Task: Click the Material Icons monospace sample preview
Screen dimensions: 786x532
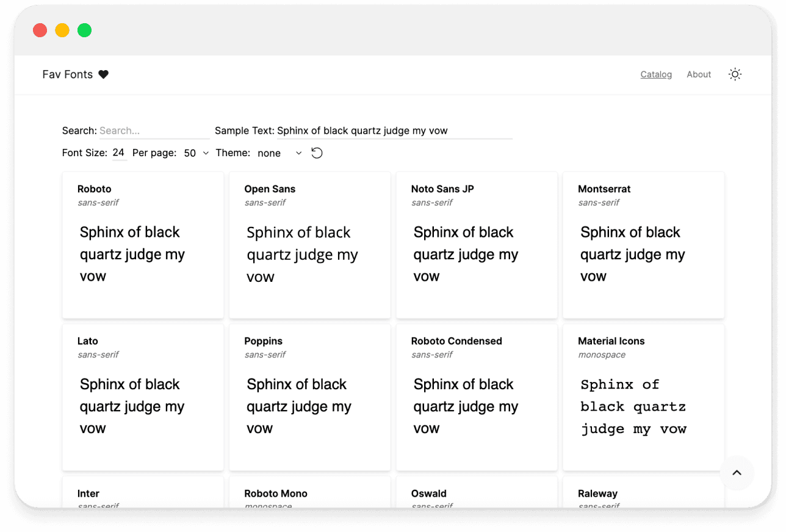Action: [633, 406]
